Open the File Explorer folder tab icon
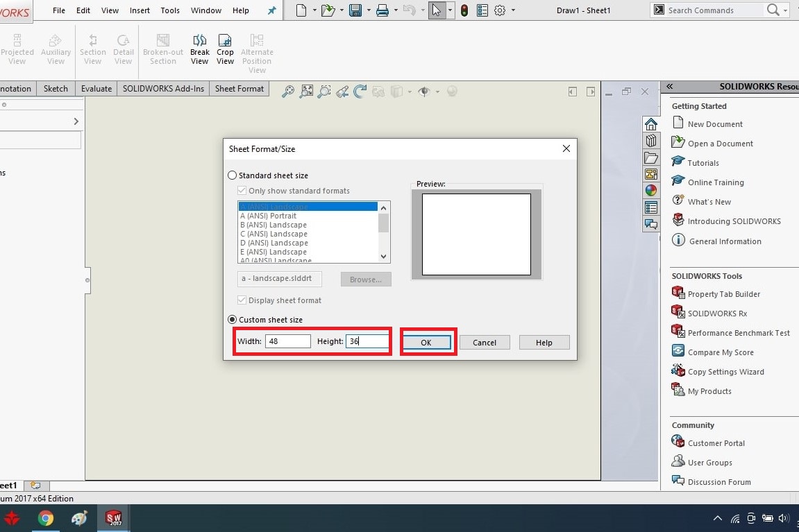This screenshot has width=799, height=532. coord(650,158)
